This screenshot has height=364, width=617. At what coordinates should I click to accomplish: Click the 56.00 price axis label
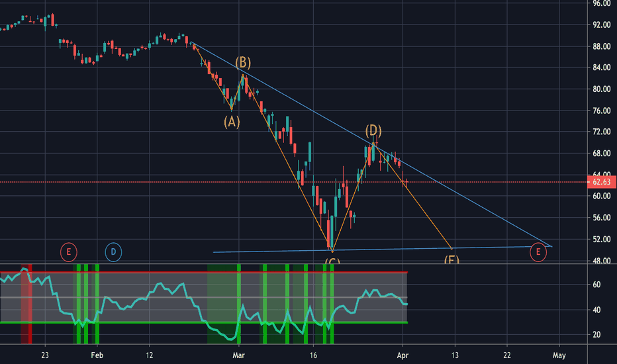coord(602,217)
